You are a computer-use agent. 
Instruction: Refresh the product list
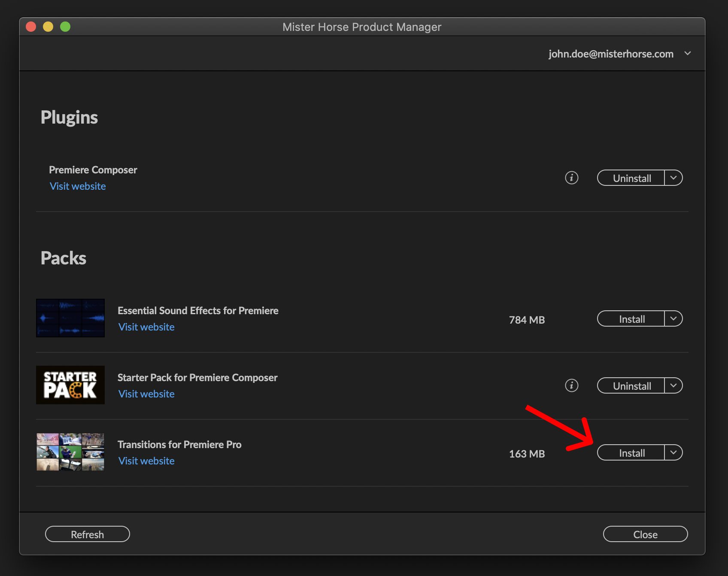88,534
